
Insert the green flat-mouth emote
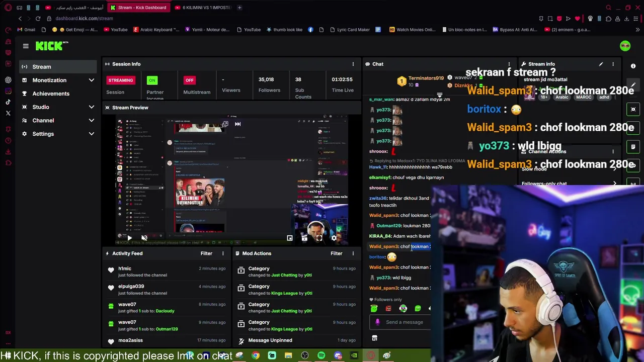tap(418, 309)
